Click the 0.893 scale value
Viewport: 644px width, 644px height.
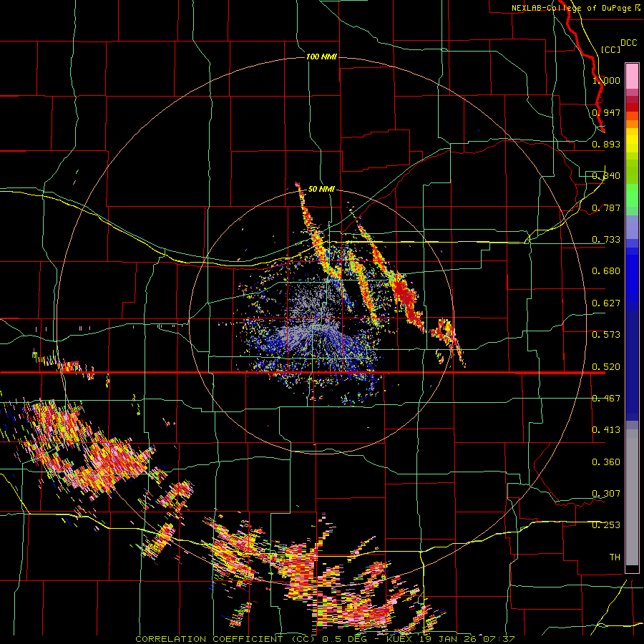[606, 144]
